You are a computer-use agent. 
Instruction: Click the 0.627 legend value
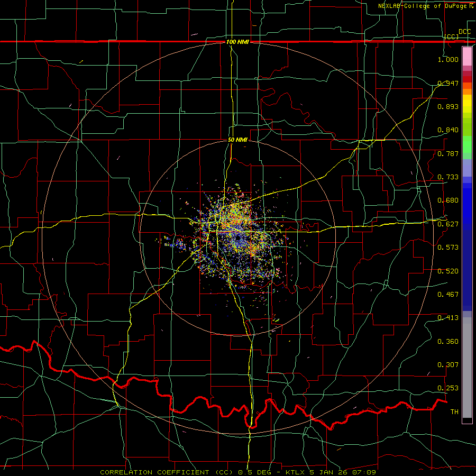[x=448, y=224]
